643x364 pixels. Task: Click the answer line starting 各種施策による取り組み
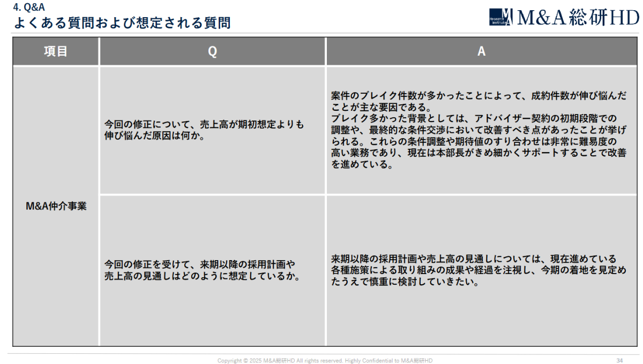[x=478, y=270]
